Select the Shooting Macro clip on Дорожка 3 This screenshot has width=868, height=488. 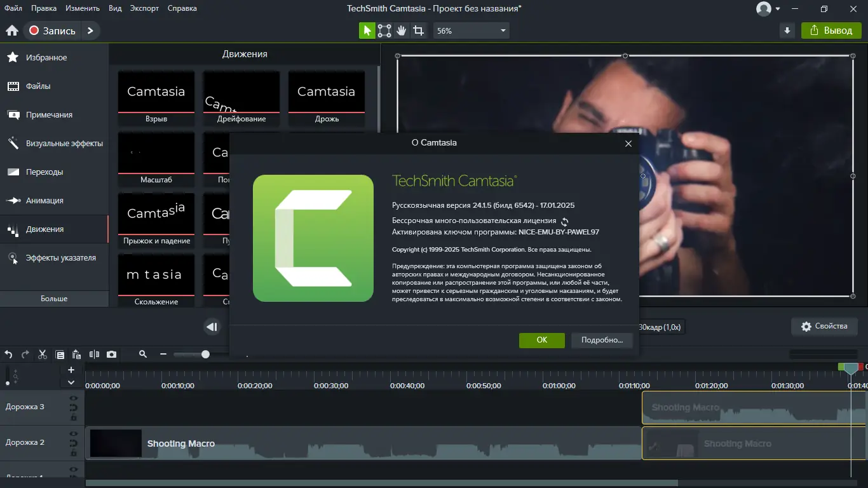click(x=754, y=408)
